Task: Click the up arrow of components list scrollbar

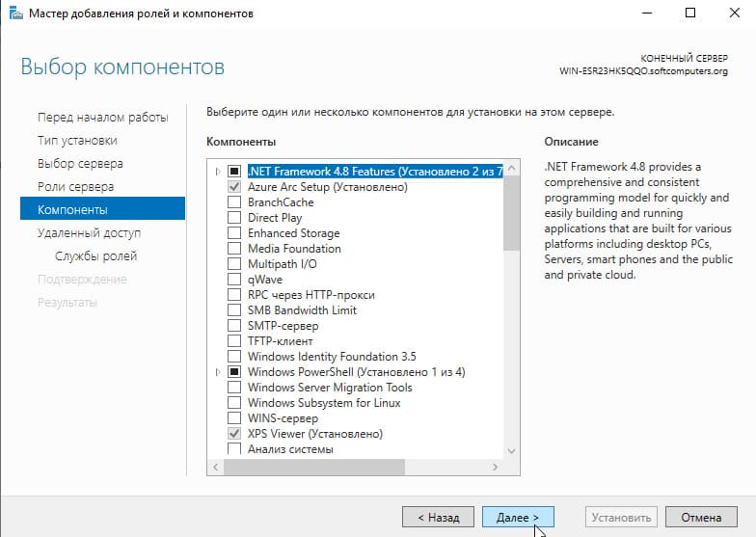Action: (511, 168)
